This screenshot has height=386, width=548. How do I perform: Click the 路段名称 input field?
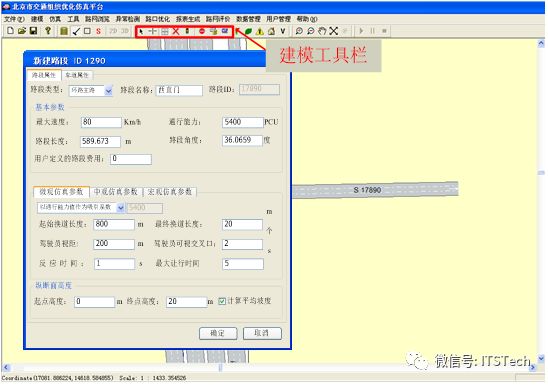click(179, 91)
